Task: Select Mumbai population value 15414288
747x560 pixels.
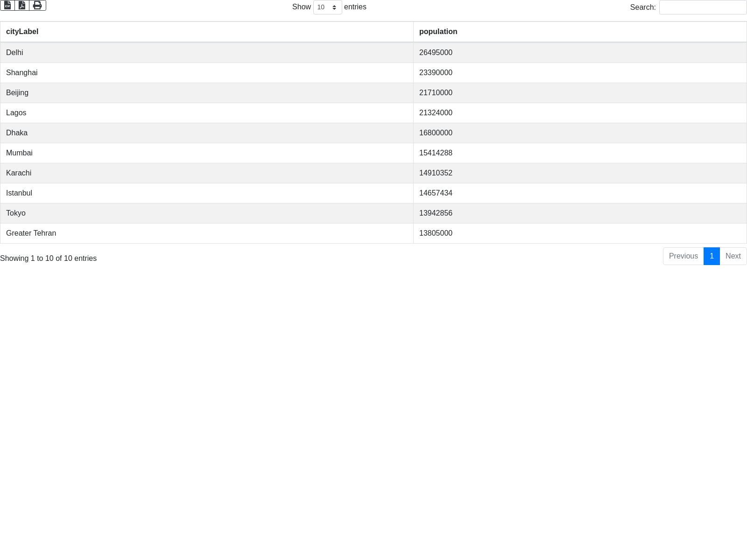Action: [x=436, y=153]
